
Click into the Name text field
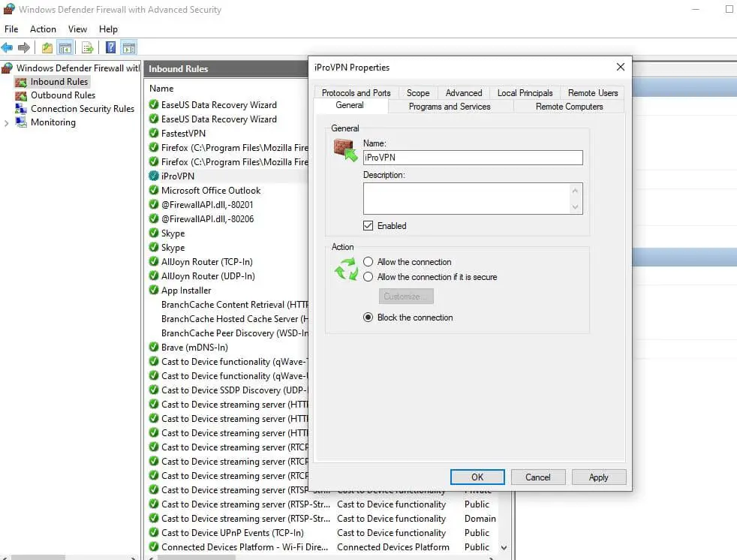click(472, 158)
